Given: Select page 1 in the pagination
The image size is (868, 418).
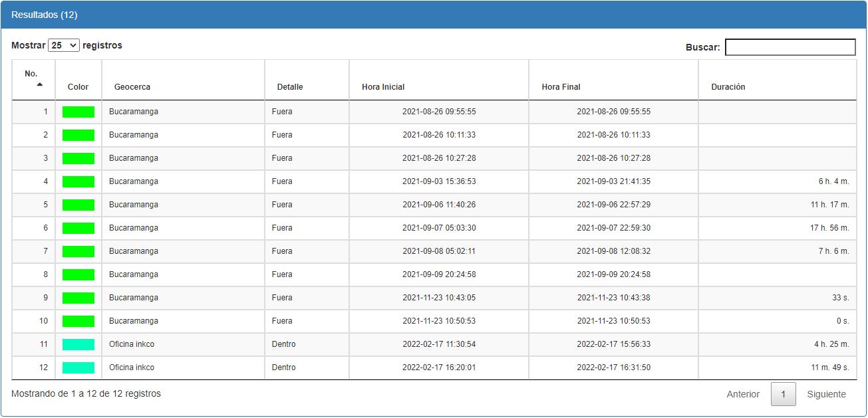Looking at the screenshot, I should pyautogui.click(x=783, y=394).
